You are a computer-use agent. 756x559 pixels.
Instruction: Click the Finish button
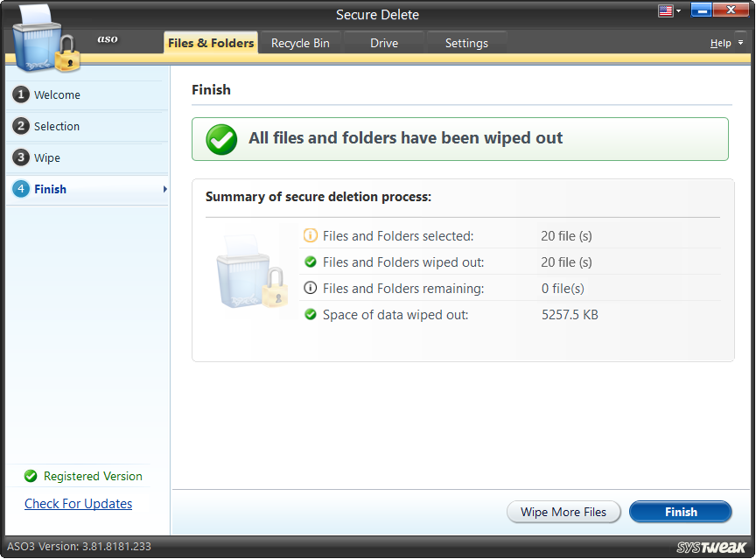coord(680,512)
